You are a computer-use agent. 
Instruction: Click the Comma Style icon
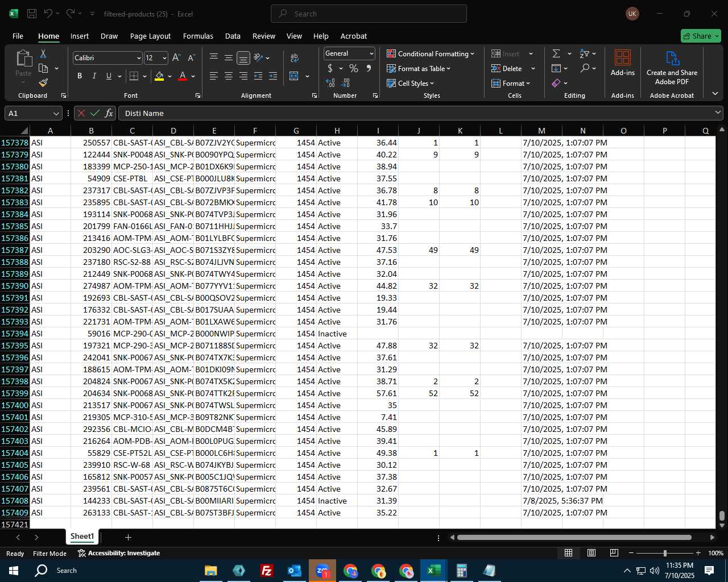coord(369,69)
